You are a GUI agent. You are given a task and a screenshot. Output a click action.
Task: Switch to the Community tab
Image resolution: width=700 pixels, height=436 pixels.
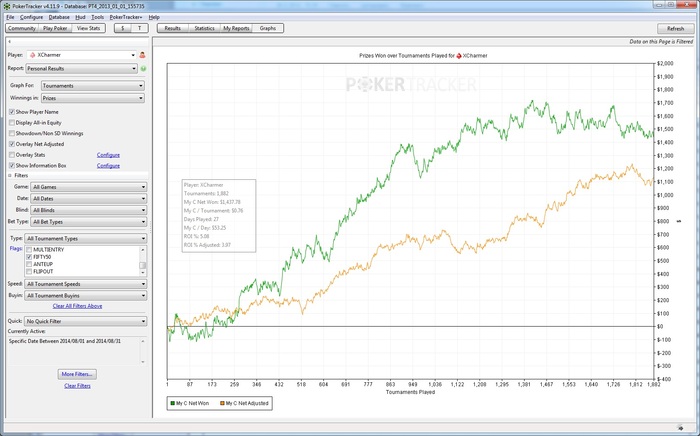[x=22, y=28]
